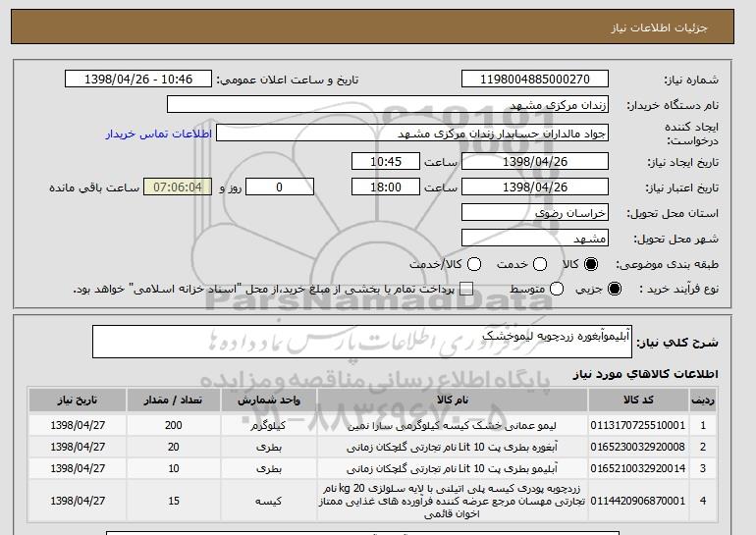Click the remaining days field showing 0
The image size is (756, 535).
(x=280, y=187)
